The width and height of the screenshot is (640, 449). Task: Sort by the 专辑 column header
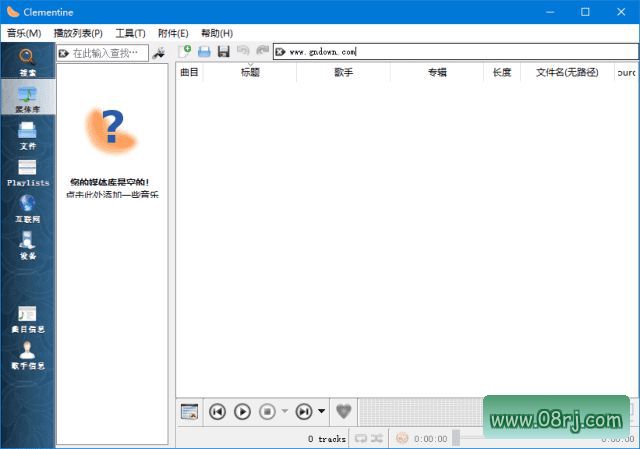pos(437,72)
